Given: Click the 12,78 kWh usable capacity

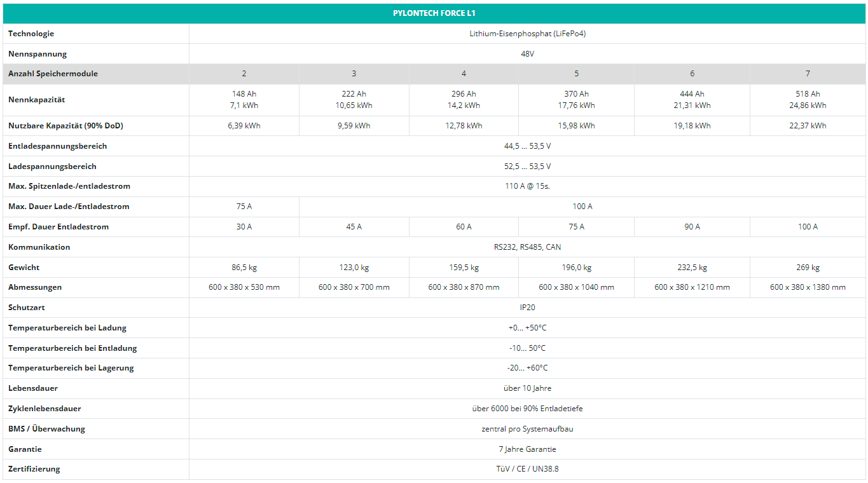Looking at the screenshot, I should click(x=464, y=126).
